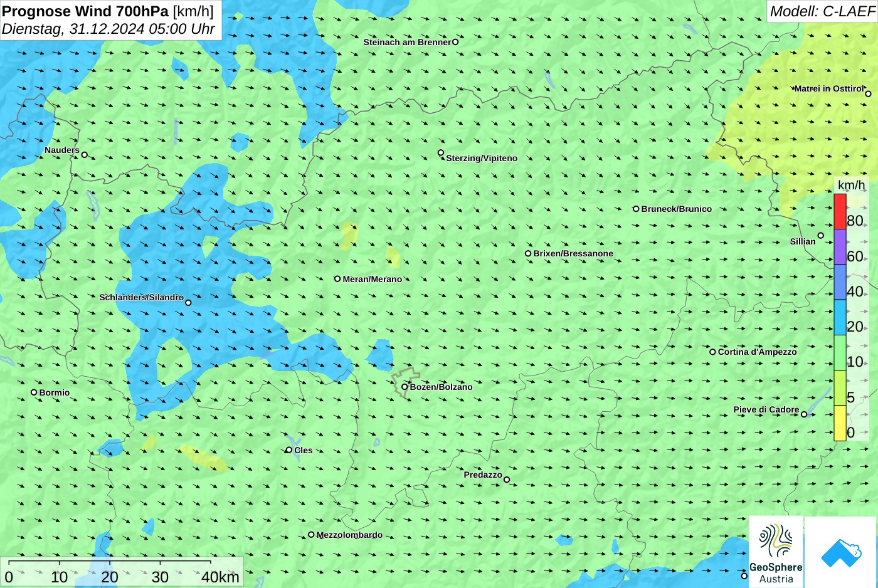The image size is (878, 588).
Task: Click the "40km" scale bar label
Action: pos(220,577)
